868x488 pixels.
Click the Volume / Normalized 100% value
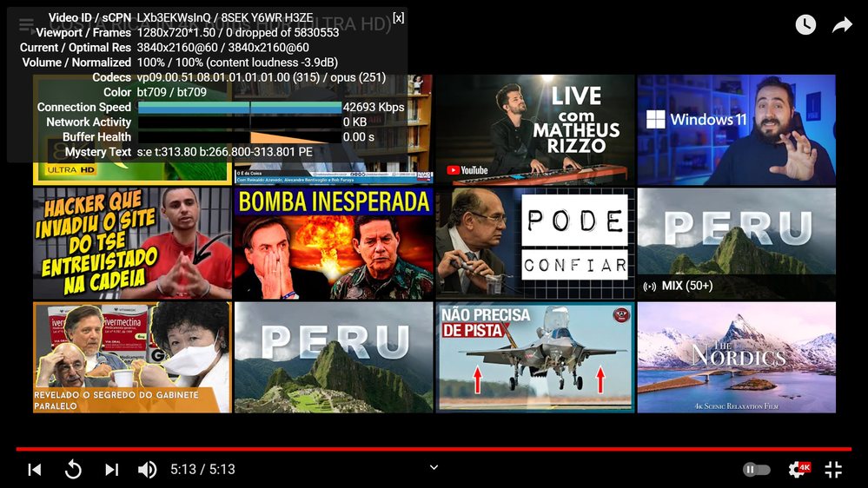click(237, 63)
